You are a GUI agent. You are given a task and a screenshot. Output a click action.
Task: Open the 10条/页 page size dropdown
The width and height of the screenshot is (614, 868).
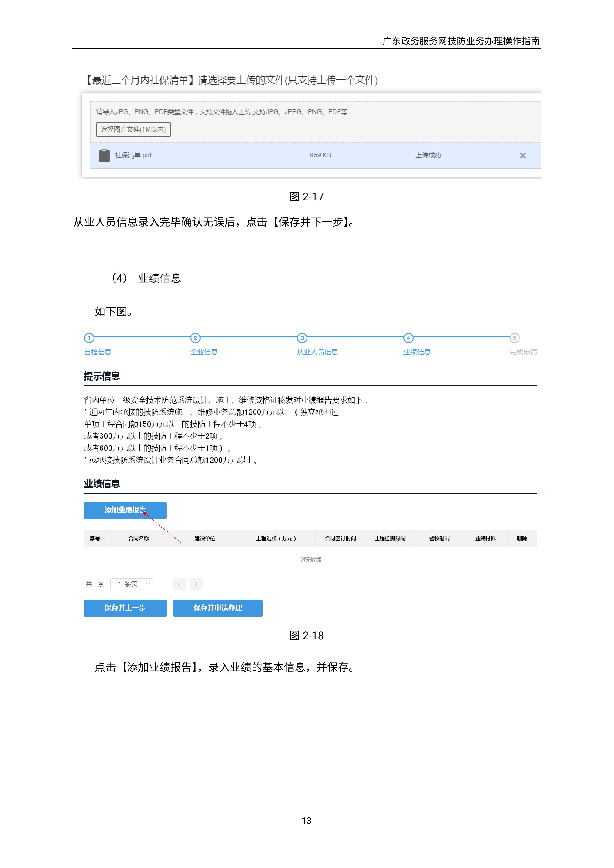point(132,584)
